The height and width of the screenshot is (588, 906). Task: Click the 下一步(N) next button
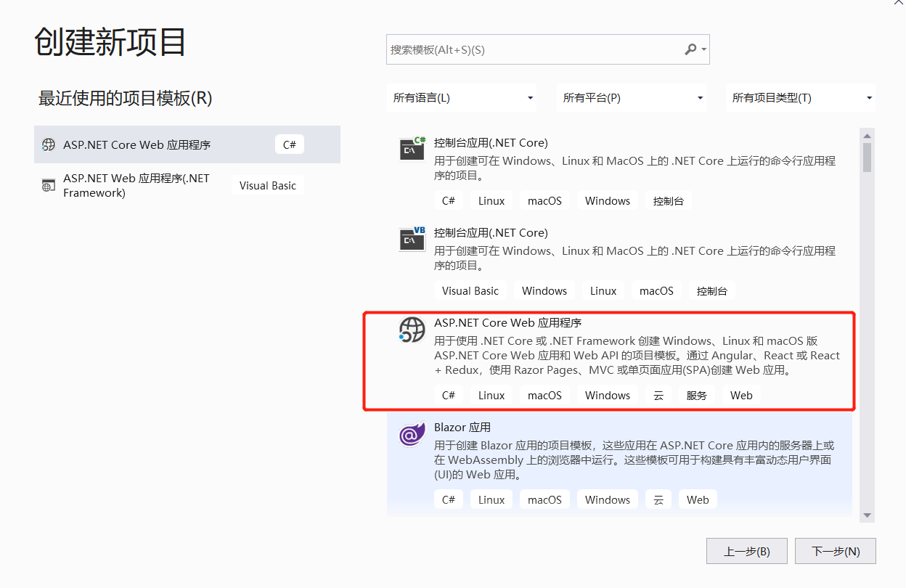[836, 551]
